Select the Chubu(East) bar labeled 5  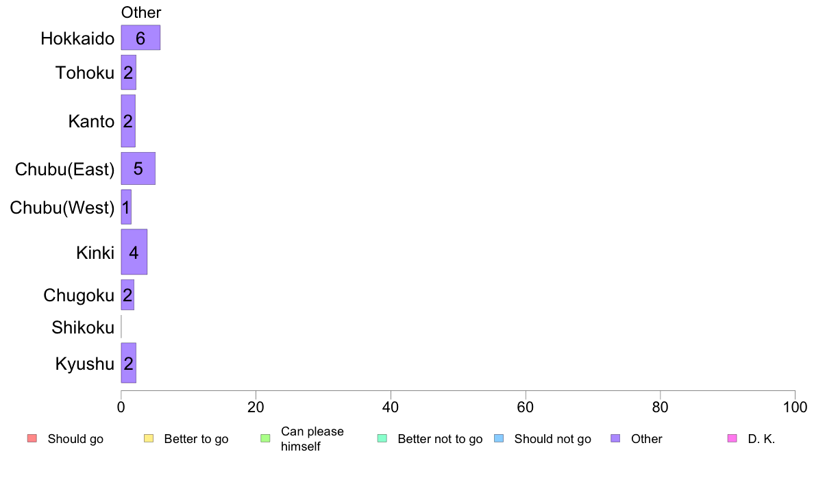point(138,168)
